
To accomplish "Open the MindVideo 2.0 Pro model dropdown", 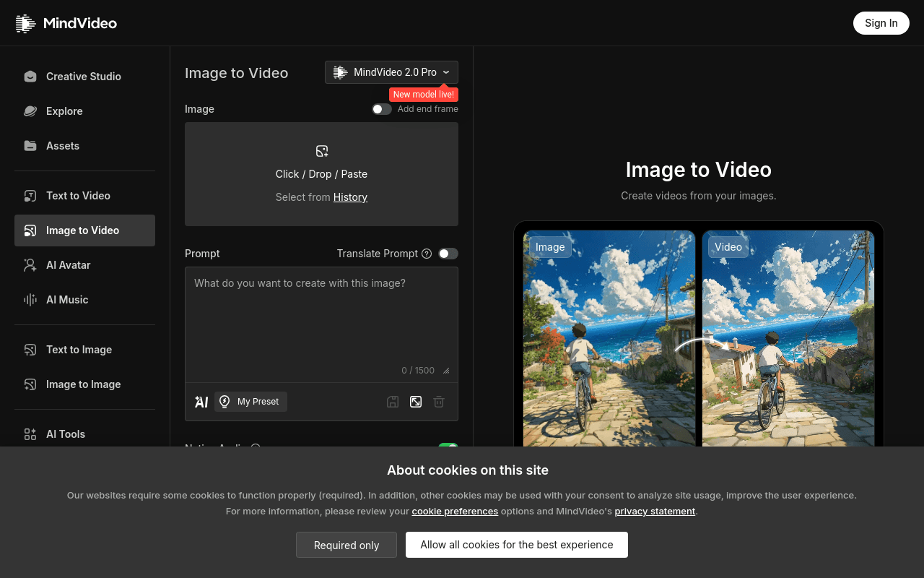I will tap(391, 72).
